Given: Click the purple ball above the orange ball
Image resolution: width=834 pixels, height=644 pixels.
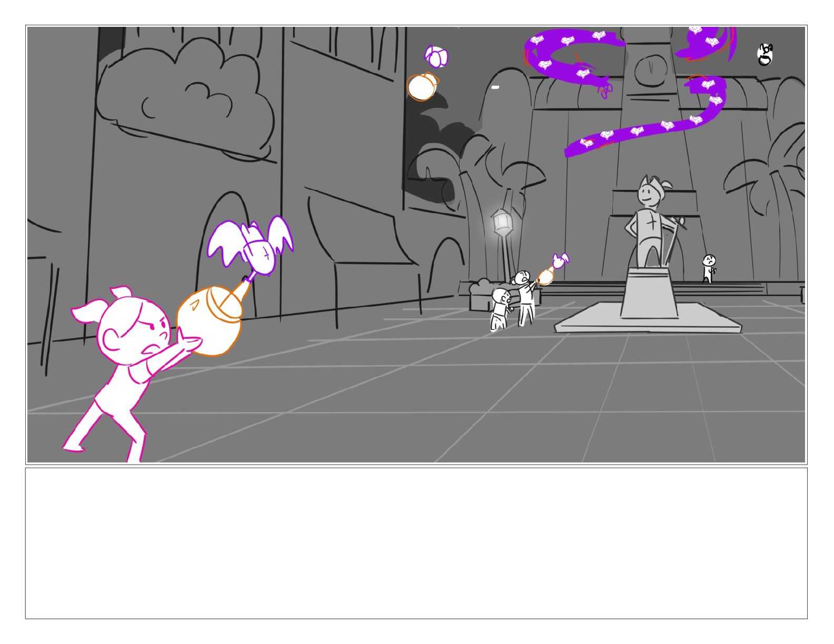Looking at the screenshot, I should [436, 56].
